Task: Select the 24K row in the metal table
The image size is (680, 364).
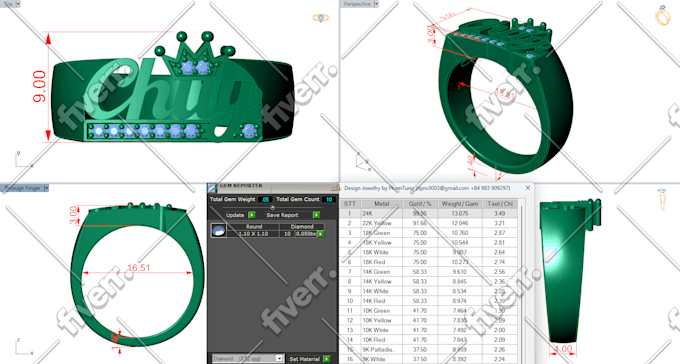Action: click(x=429, y=213)
